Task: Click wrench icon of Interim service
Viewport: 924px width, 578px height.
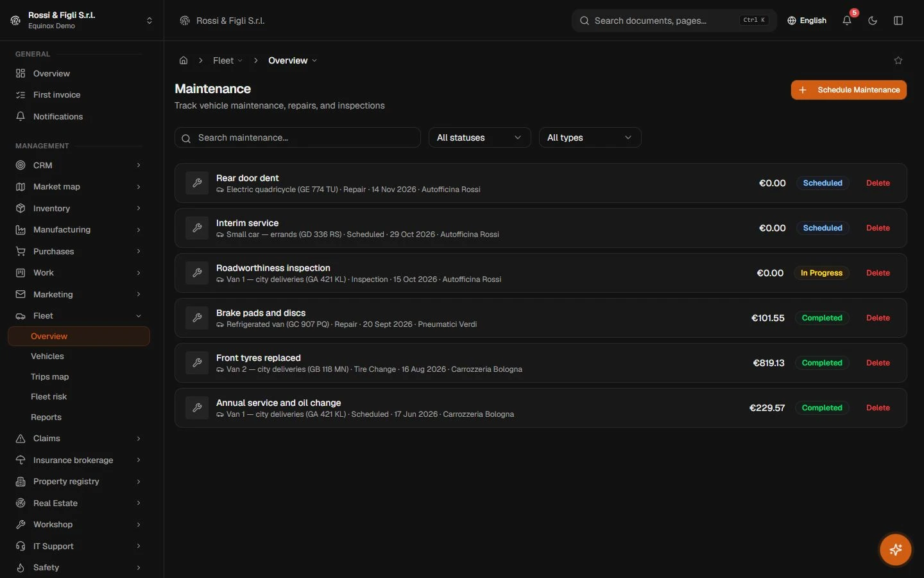Action: point(197,228)
